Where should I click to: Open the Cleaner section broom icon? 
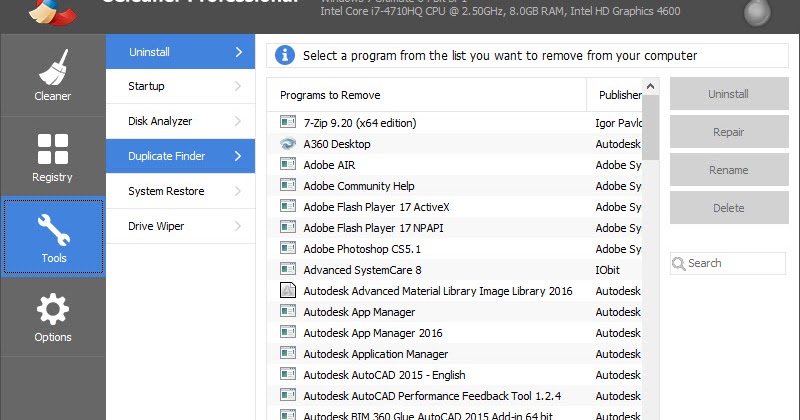53,67
